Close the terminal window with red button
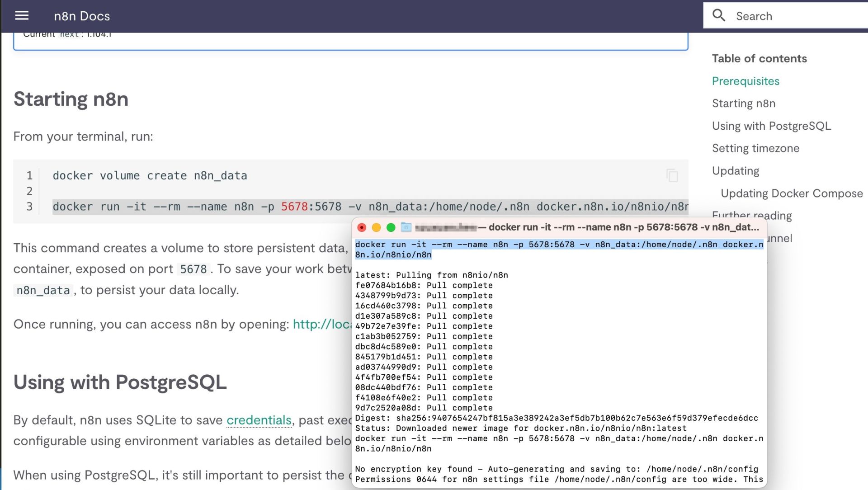 click(x=362, y=227)
